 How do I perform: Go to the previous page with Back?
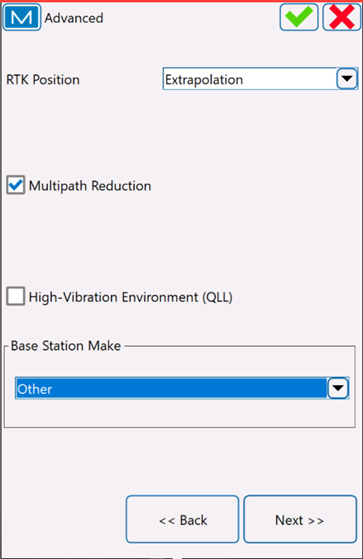point(183,519)
